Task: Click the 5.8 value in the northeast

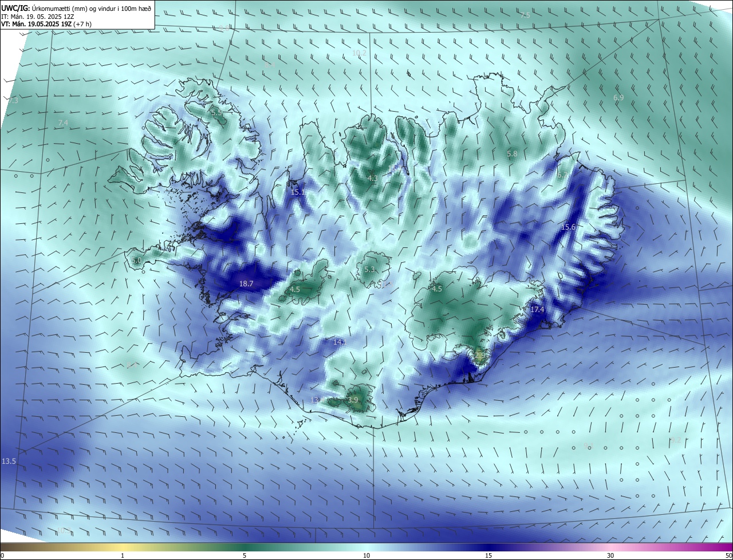Action: [x=512, y=154]
